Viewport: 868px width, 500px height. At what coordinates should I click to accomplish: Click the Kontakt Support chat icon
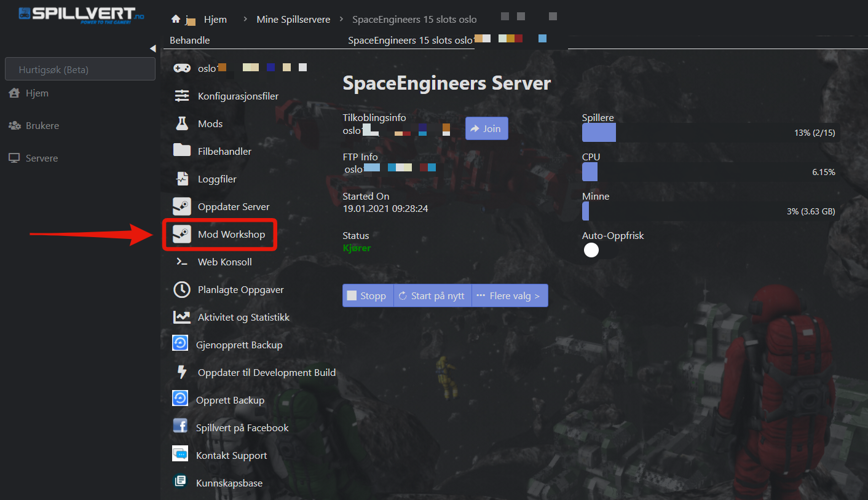180,454
